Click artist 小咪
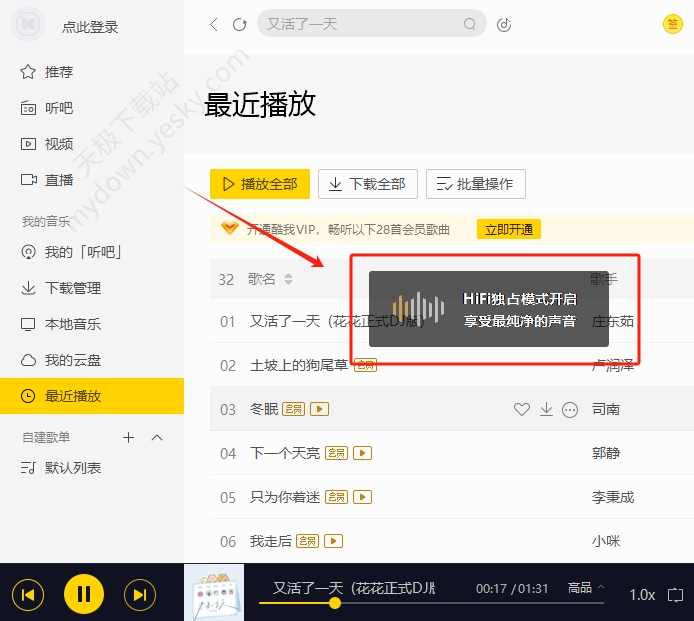This screenshot has width=694, height=621. click(605, 541)
